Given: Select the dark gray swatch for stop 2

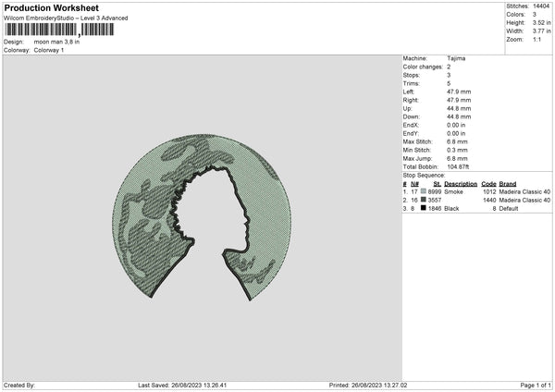Looking at the screenshot, I should point(423,200).
